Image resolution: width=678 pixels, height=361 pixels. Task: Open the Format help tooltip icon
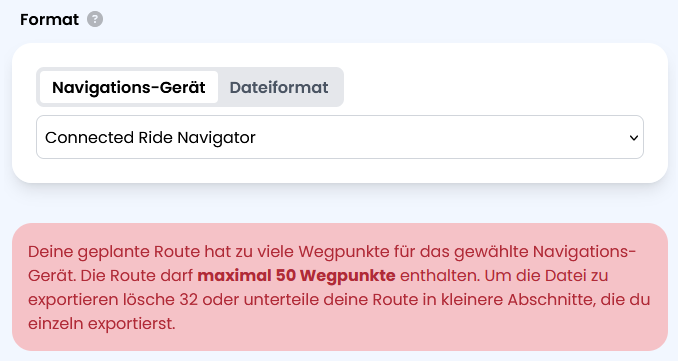(x=95, y=19)
